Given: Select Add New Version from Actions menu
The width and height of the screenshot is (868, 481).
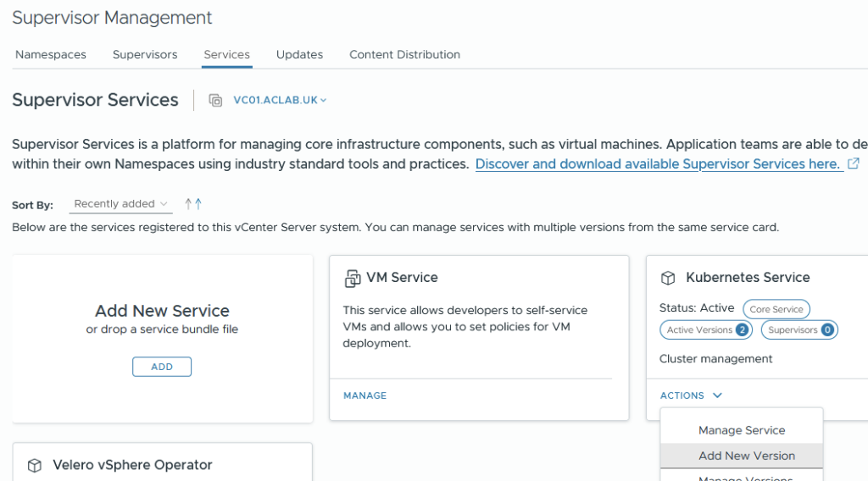Looking at the screenshot, I should (x=746, y=456).
